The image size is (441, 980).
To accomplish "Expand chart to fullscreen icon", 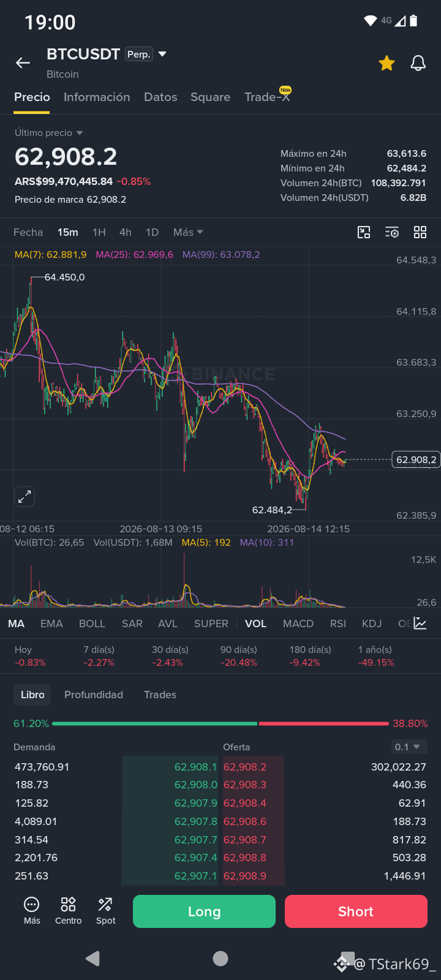I will pos(24,496).
